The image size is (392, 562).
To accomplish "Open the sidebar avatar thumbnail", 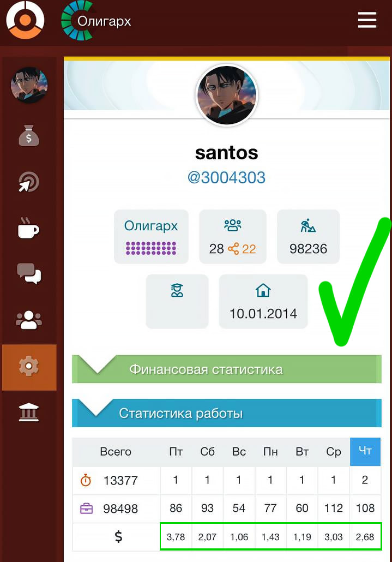I will [29, 85].
